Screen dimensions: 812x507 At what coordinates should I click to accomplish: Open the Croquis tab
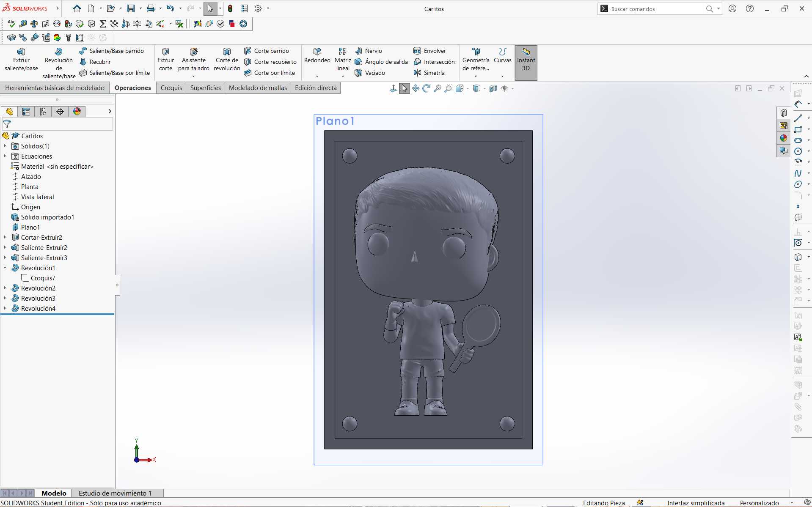tap(171, 88)
